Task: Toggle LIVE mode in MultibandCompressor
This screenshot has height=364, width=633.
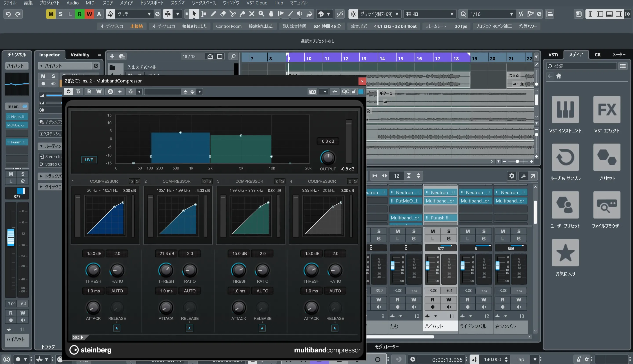Action: [x=89, y=160]
